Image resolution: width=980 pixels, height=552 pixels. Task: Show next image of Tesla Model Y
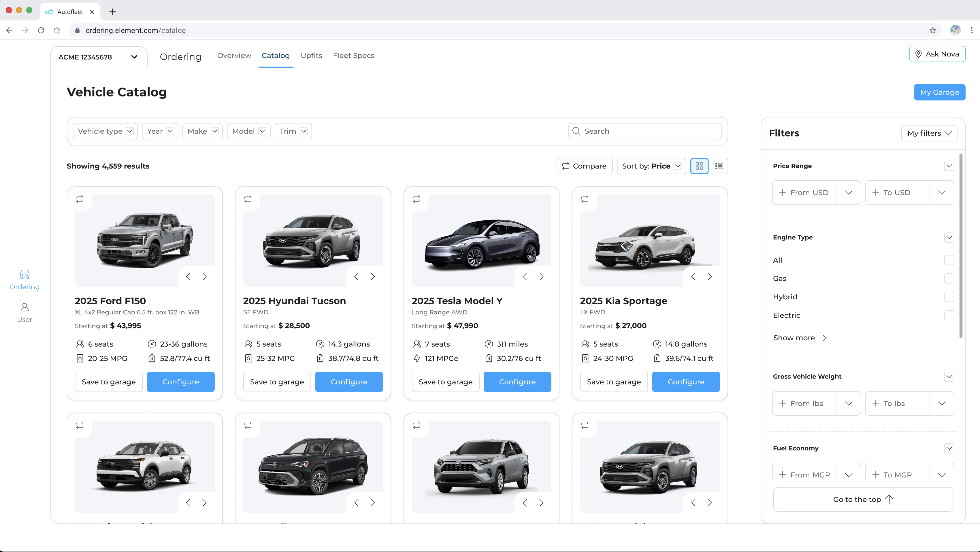tap(541, 277)
